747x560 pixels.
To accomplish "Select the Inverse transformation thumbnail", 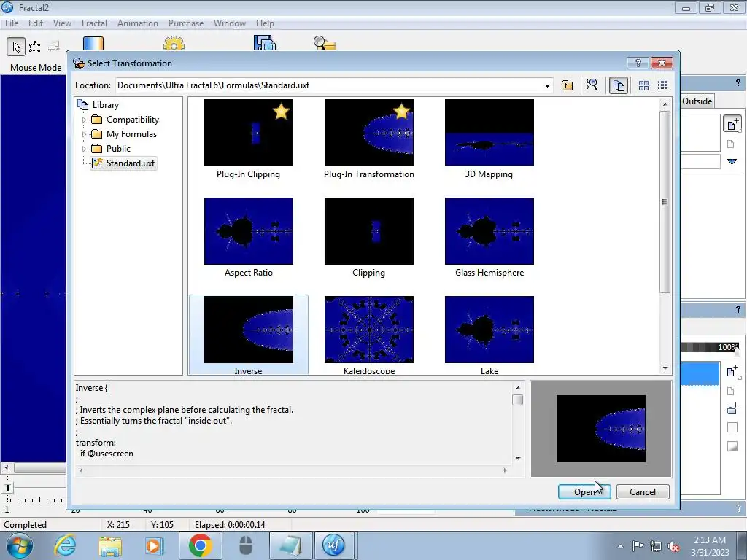I will [x=248, y=335].
